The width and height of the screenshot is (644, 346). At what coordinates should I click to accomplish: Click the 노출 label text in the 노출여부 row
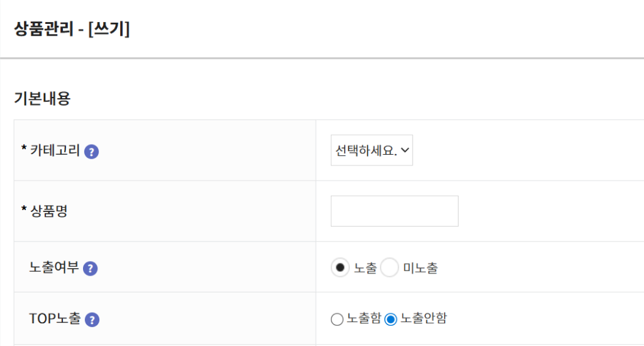coord(365,268)
